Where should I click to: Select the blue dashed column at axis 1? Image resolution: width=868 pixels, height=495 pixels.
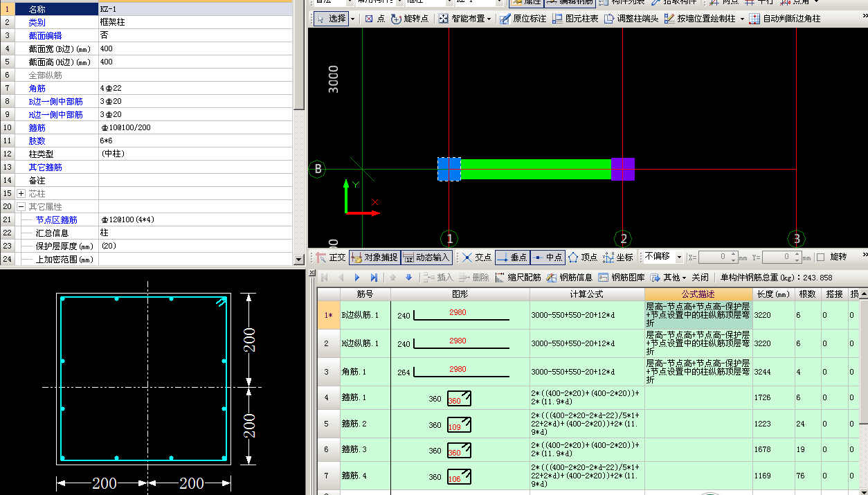tap(449, 169)
